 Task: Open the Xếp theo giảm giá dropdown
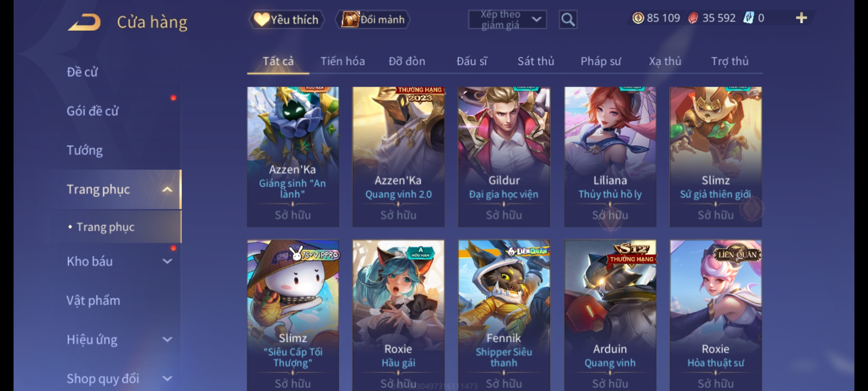(507, 20)
